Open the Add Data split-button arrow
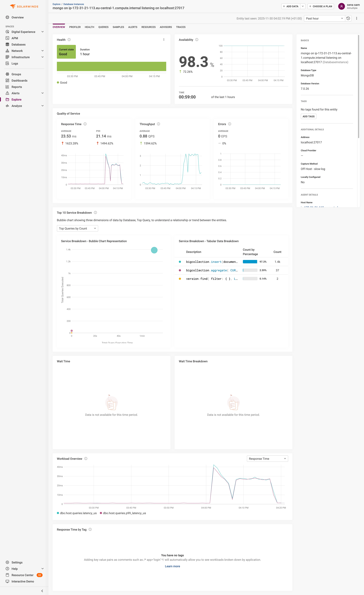The height and width of the screenshot is (595, 364). 303,6
